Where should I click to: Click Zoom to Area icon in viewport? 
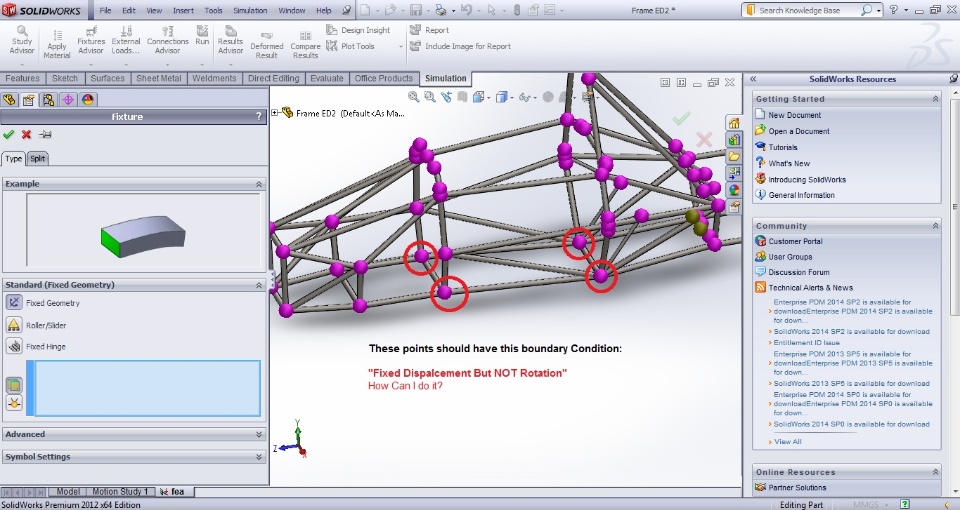[430, 97]
